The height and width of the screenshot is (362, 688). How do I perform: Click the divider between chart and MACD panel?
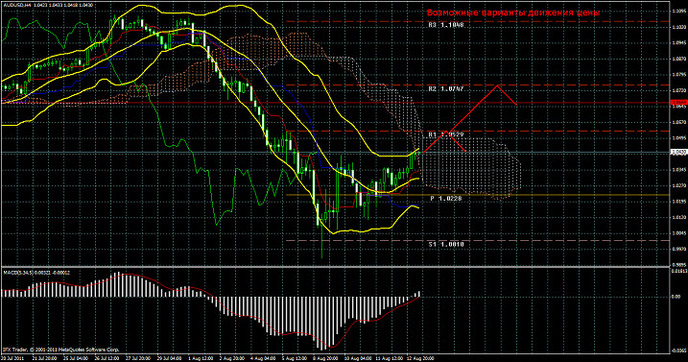pos(336,267)
